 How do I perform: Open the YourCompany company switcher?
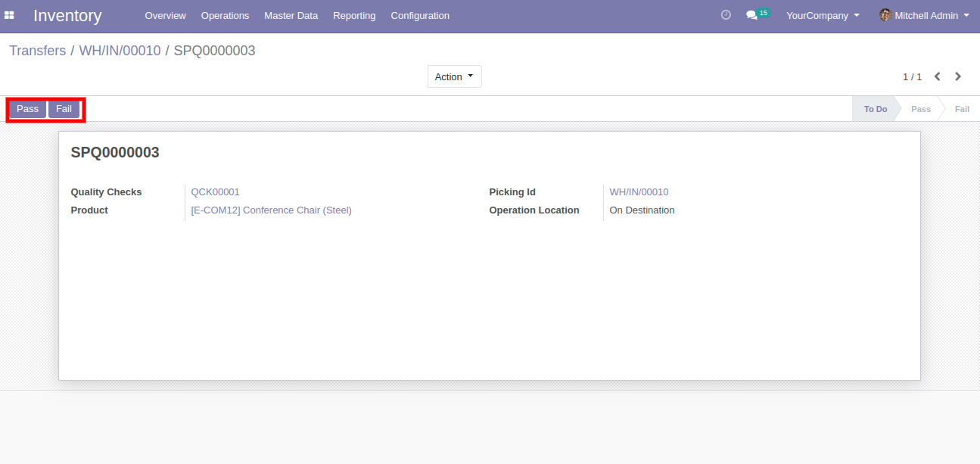[x=823, y=15]
